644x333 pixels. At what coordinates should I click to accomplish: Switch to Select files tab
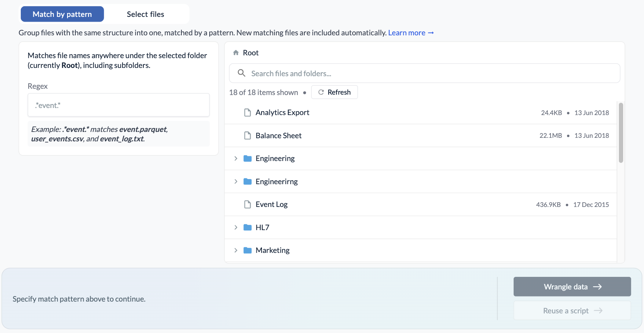[145, 14]
